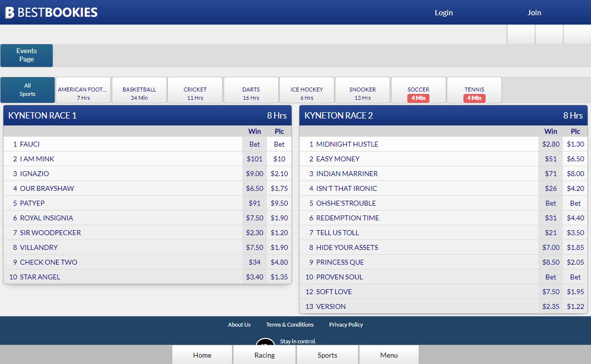Select HIDE YOUR ASSETS win odds $7.00
Screen dimensions: 591x364
[x=551, y=247]
